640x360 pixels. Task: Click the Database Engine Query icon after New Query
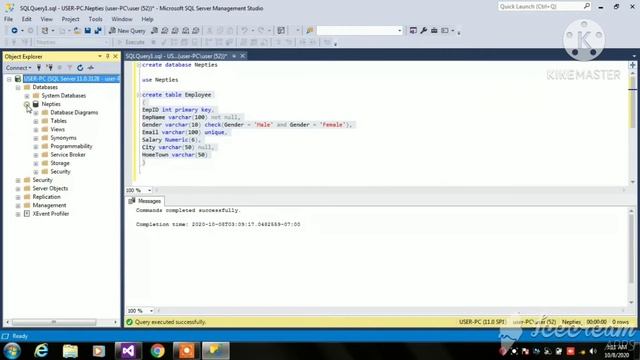coord(154,31)
